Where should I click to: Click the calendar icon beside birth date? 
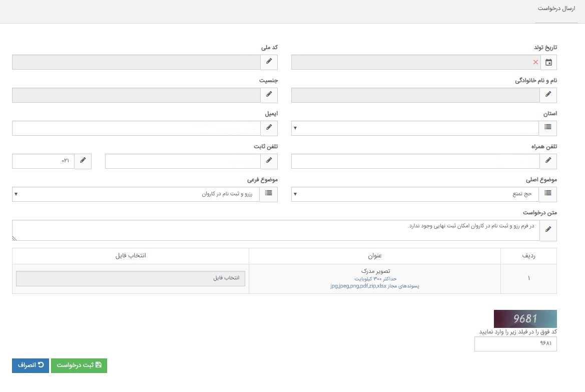pos(548,63)
